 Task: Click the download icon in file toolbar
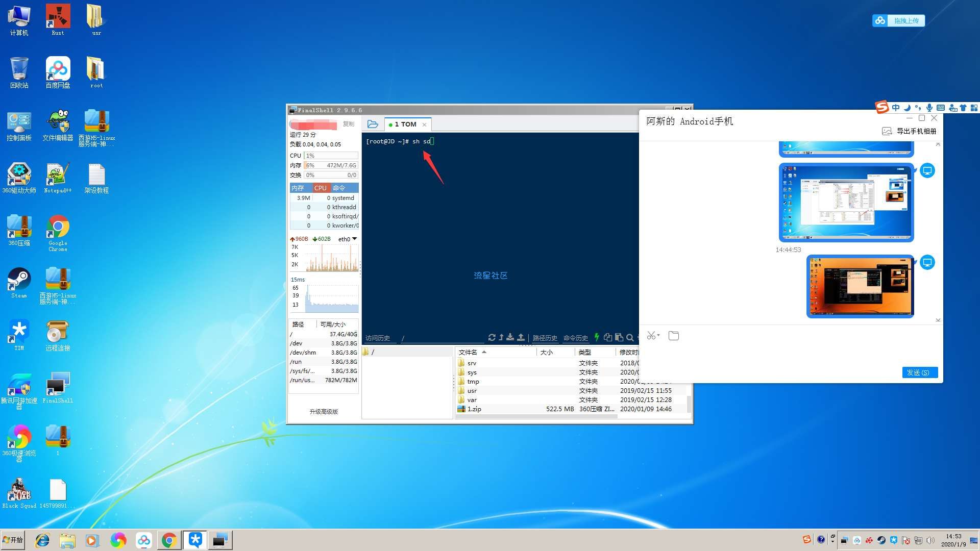pos(510,337)
